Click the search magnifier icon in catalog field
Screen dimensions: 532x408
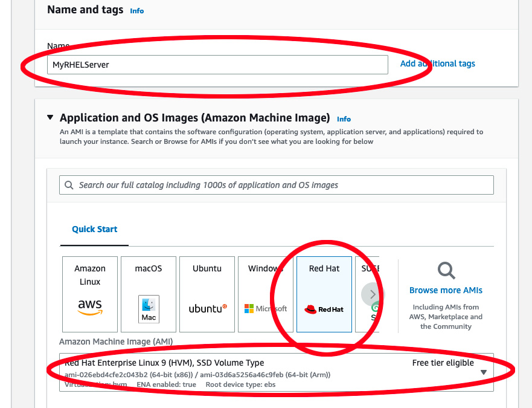coord(69,185)
